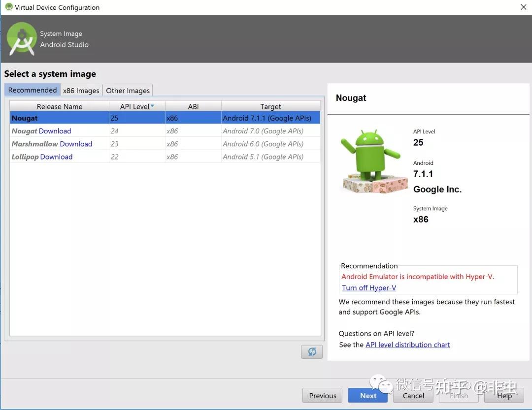This screenshot has height=410, width=532.
Task: Click the Nougat Android mascot image
Action: [x=373, y=161]
